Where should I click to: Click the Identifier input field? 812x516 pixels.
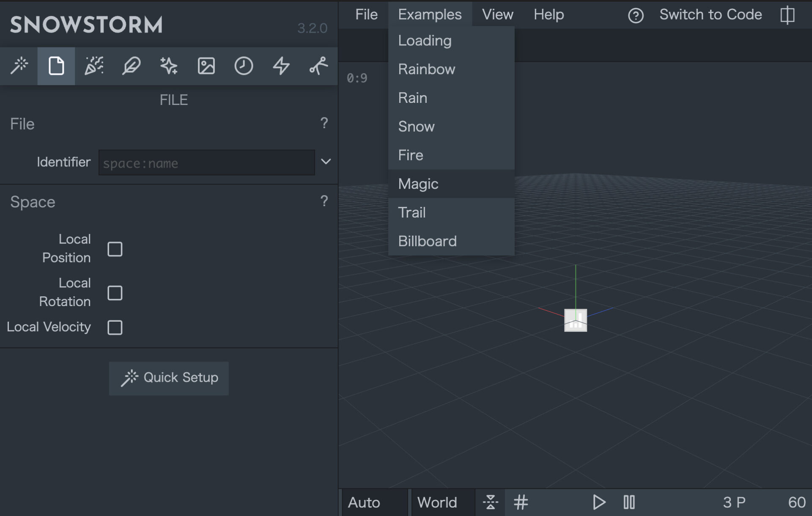(x=206, y=163)
